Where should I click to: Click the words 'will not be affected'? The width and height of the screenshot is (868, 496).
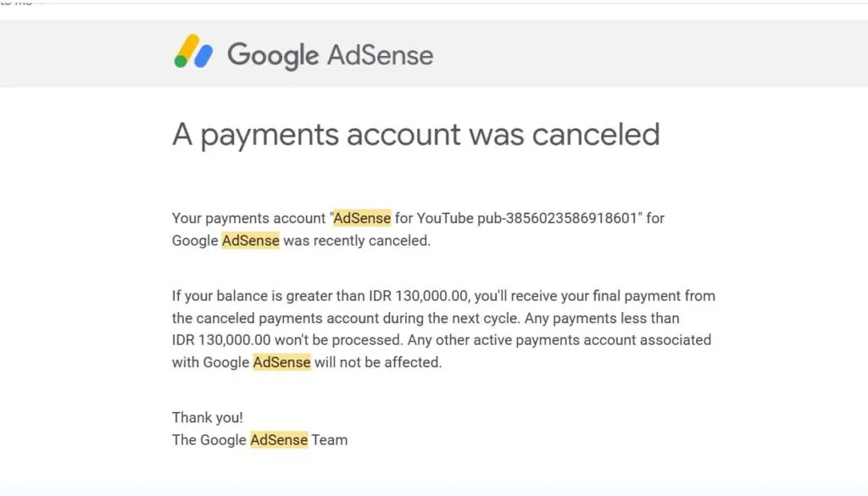(378, 362)
